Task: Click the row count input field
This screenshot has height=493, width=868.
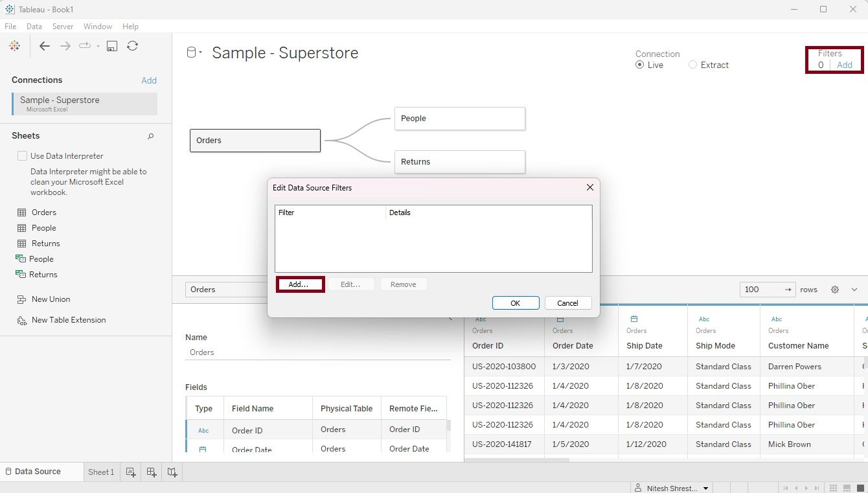Action: pyautogui.click(x=760, y=290)
